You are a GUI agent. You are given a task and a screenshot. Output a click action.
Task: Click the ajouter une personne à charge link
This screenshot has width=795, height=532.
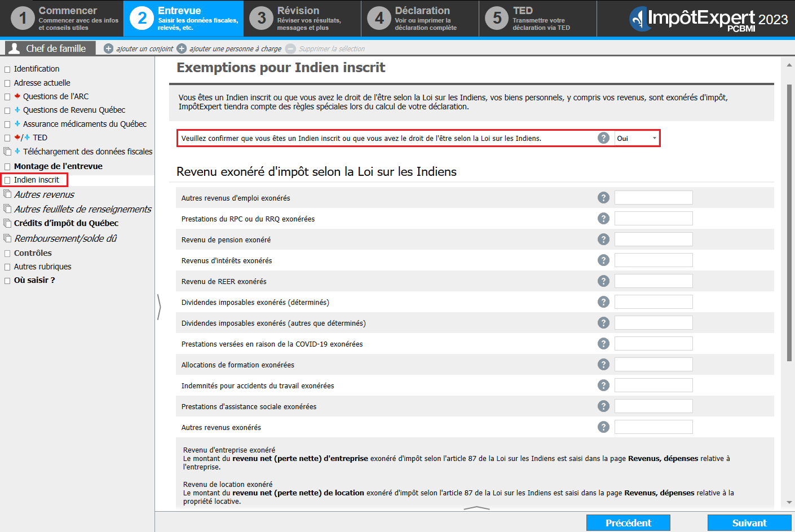pyautogui.click(x=236, y=49)
